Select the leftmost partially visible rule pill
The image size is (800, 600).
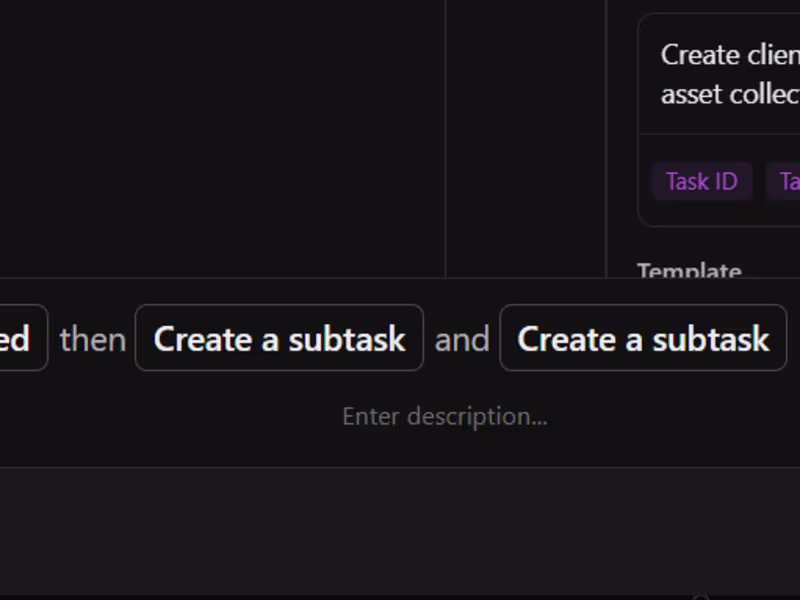pyautogui.click(x=20, y=338)
